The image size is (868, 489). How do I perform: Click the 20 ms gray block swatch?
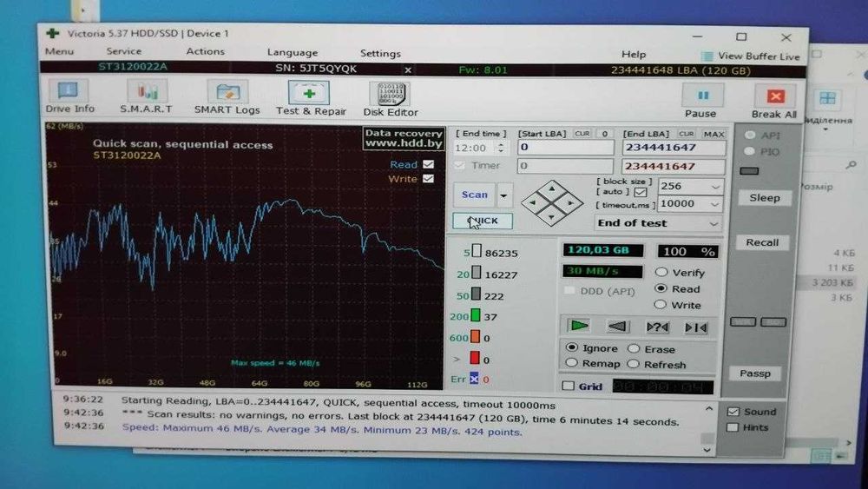(x=476, y=273)
